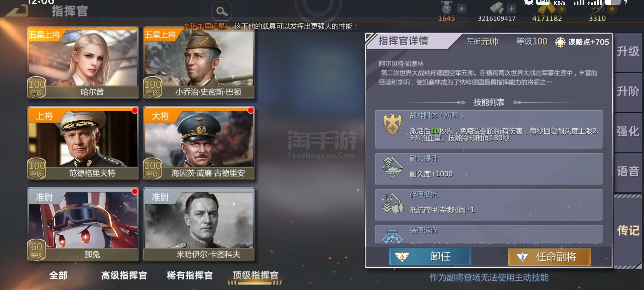Open the 稀有指挥官 tab

(190, 275)
